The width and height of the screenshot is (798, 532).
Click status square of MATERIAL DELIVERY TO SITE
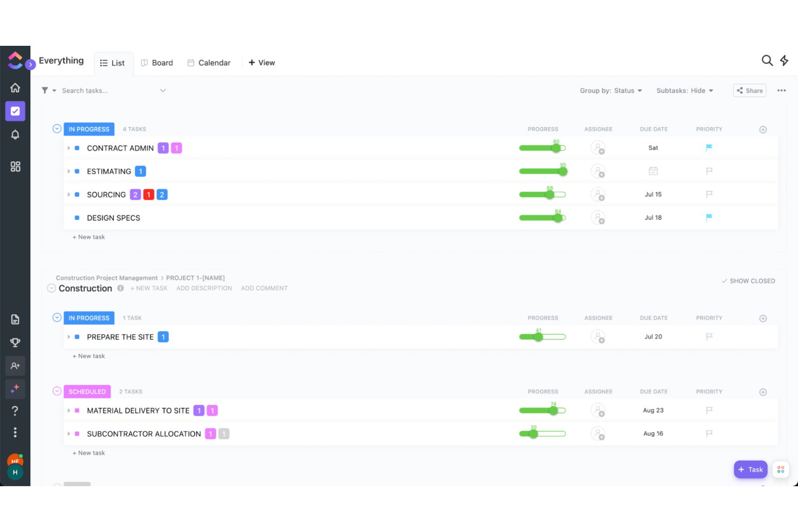pos(77,411)
